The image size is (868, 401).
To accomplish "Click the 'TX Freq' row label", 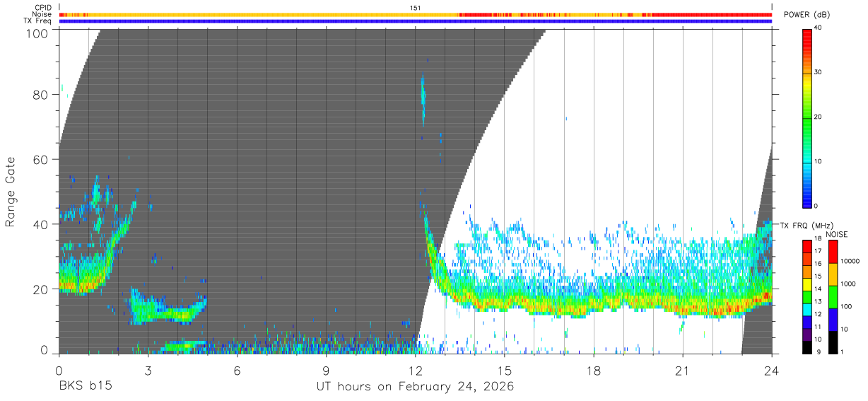I will (x=38, y=21).
